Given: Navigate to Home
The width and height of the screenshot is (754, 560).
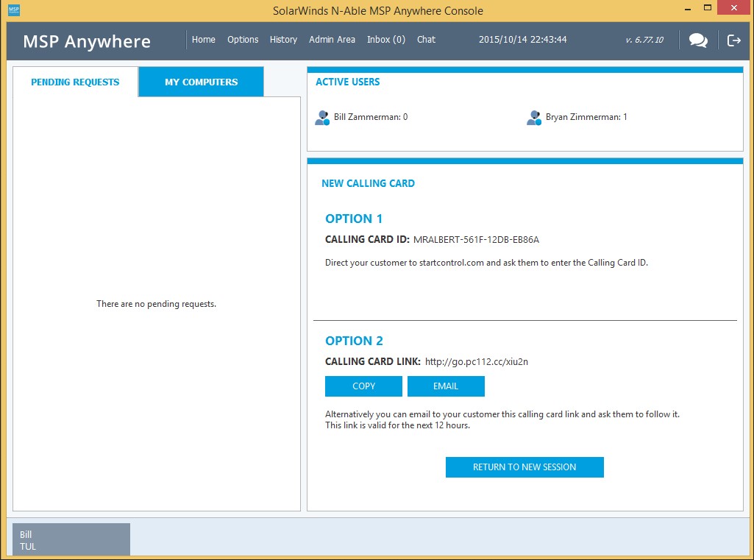Looking at the screenshot, I should pyautogui.click(x=203, y=40).
